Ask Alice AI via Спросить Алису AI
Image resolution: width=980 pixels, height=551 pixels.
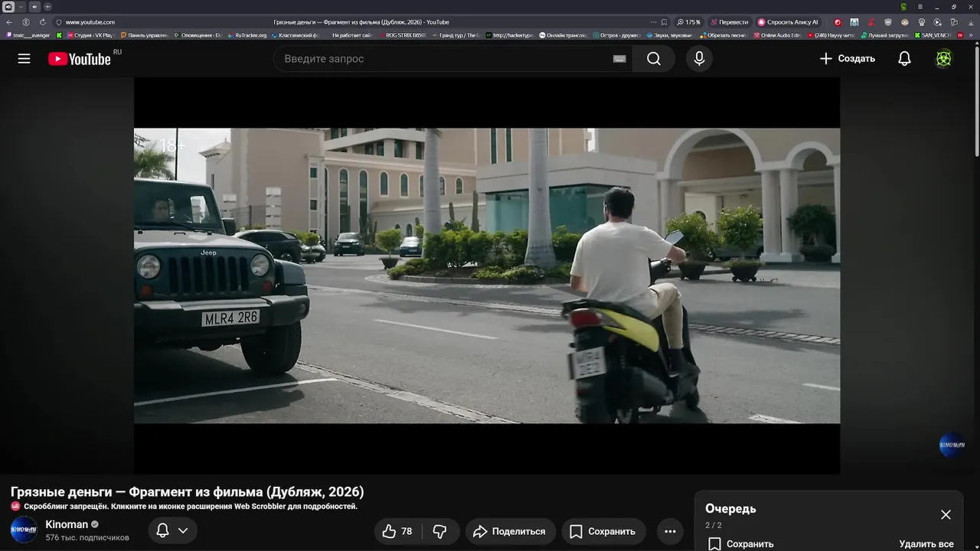tap(789, 22)
